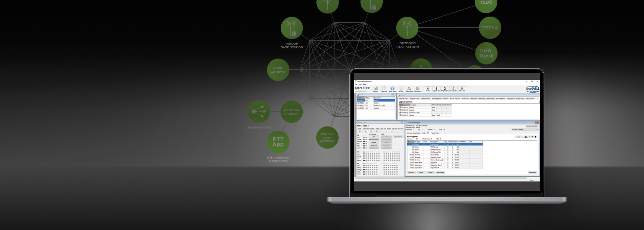This screenshot has width=644, height=230.
Task: Select the Group Bridge terminal row
Action: [x=445, y=155]
